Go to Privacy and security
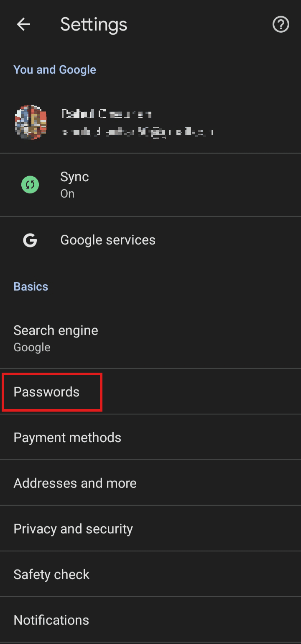301x644 pixels. click(x=73, y=529)
